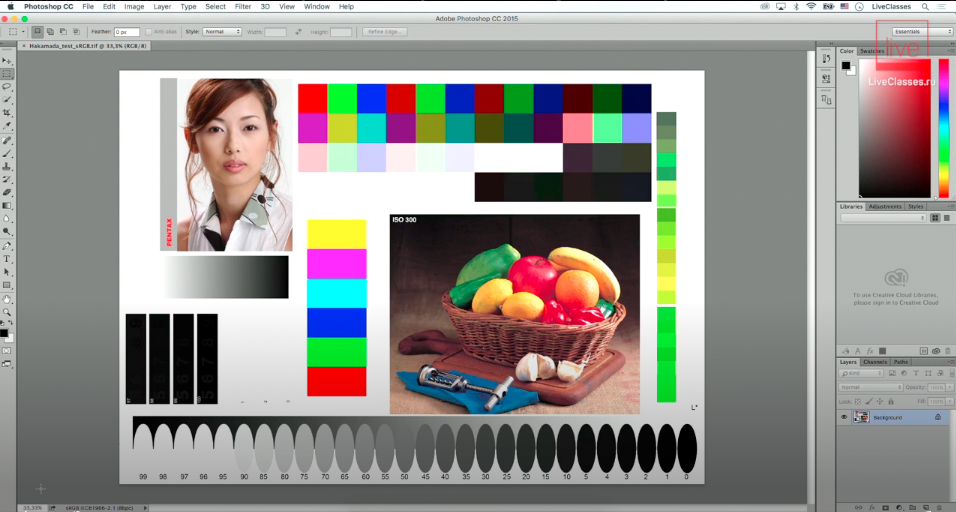This screenshot has width=956, height=512.
Task: Hide the Background layer
Action: point(844,418)
